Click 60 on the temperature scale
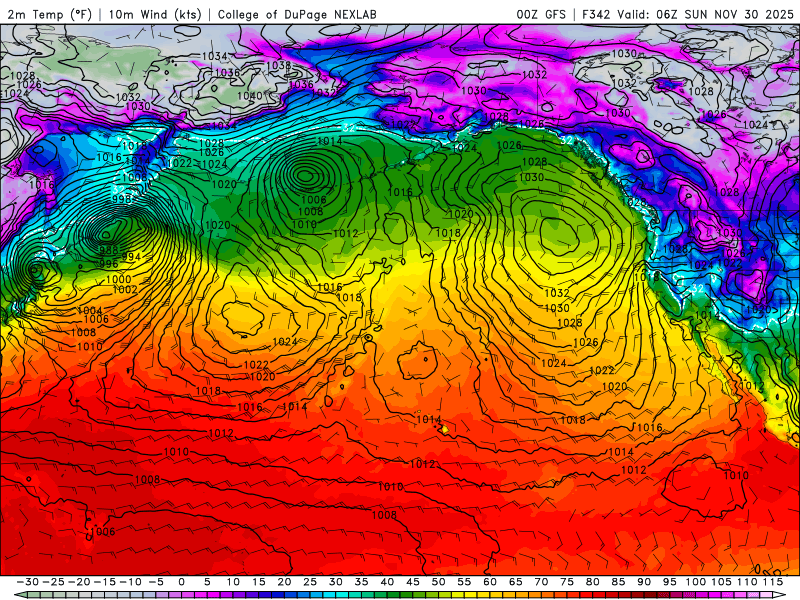This screenshot has width=800, height=600. (490, 582)
